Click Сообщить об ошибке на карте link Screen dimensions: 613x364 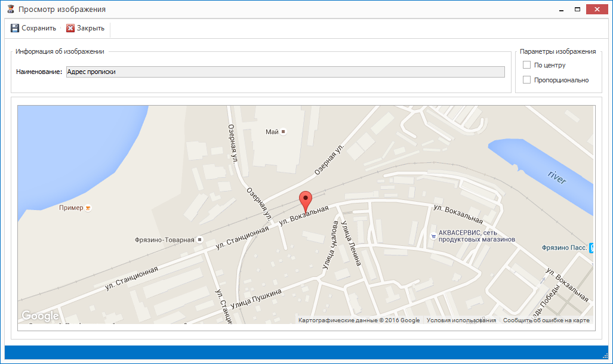[x=546, y=320]
